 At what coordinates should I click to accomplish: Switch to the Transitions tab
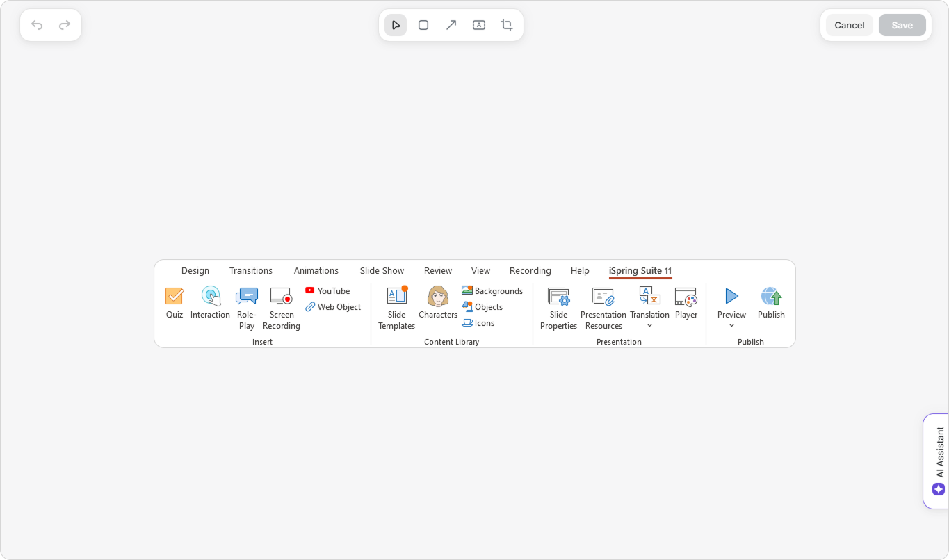click(x=251, y=271)
